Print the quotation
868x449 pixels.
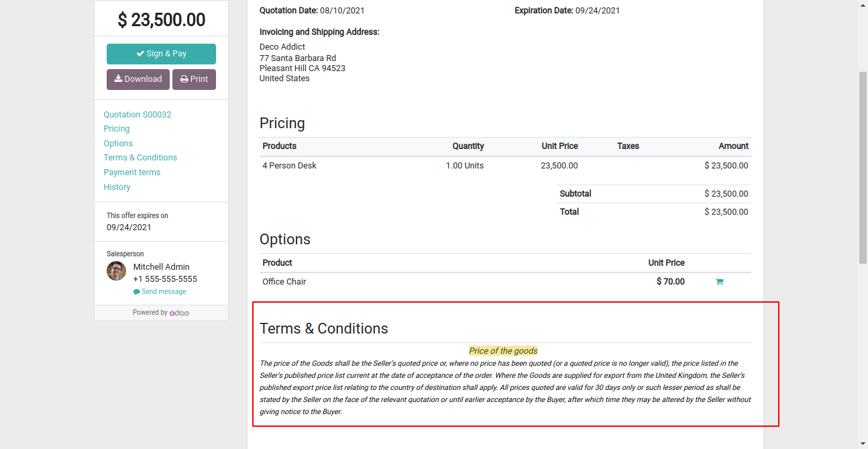coord(194,79)
